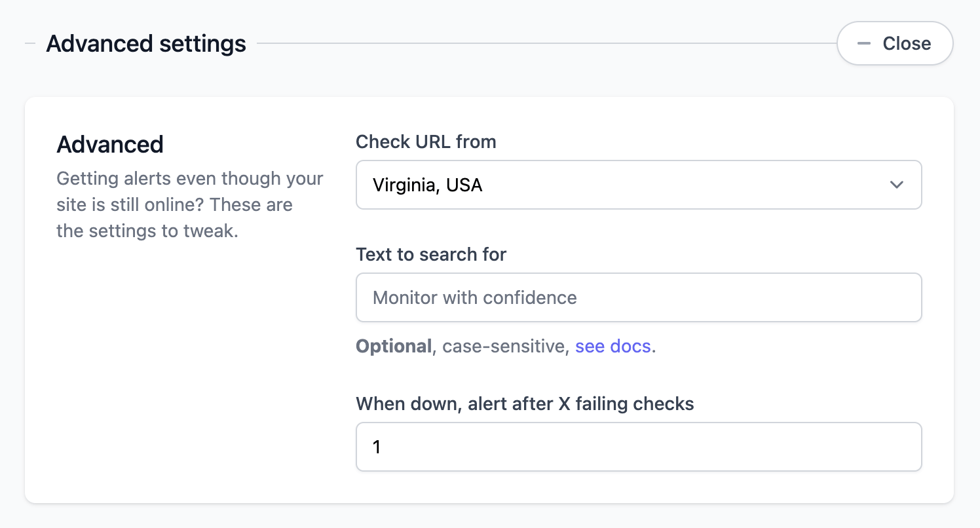Click the bold Optional hint text
The width and height of the screenshot is (980, 528).
[x=394, y=346]
